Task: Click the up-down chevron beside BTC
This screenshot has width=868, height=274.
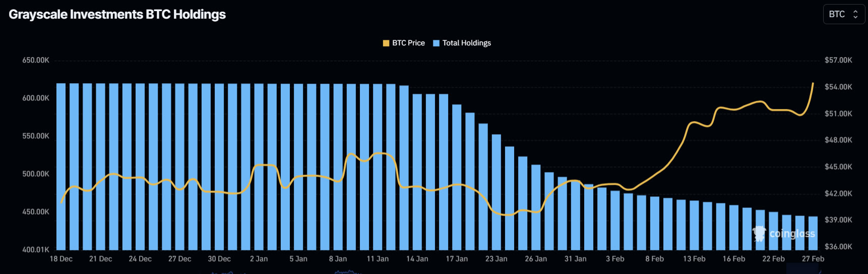Action: click(x=855, y=14)
